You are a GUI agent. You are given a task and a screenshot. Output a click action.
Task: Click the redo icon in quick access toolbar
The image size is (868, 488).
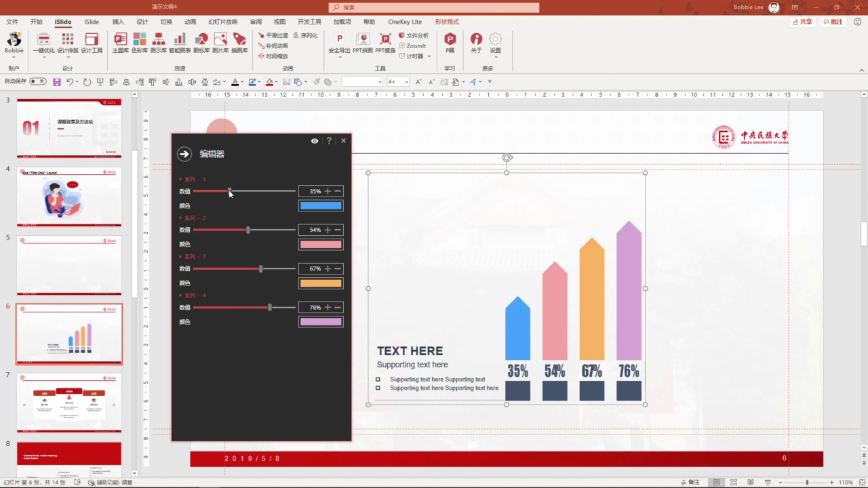coord(87,82)
